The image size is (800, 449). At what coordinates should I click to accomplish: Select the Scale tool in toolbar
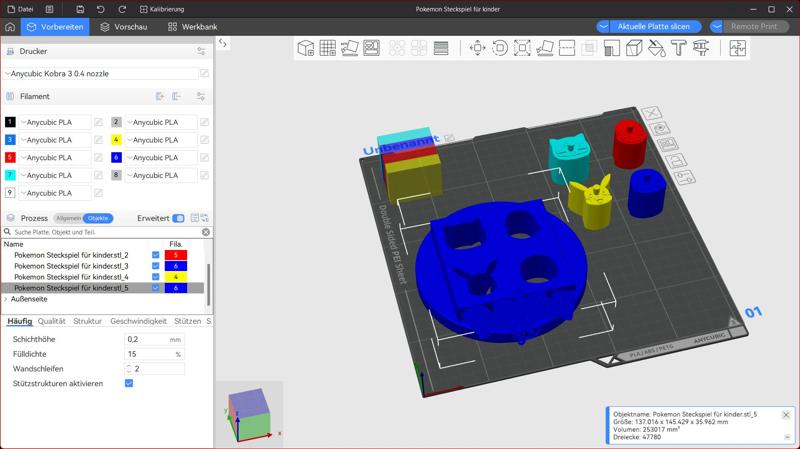click(x=522, y=48)
